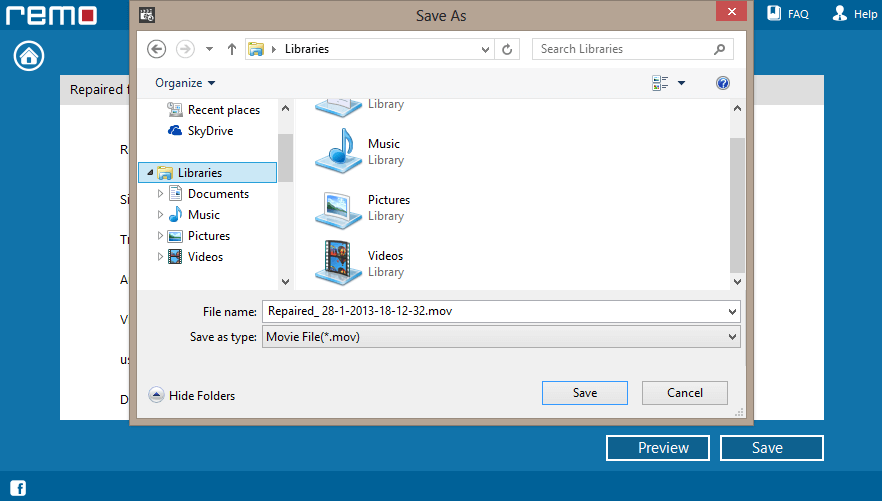Click Save button in dialog
Image resolution: width=882 pixels, height=501 pixels.
[584, 393]
